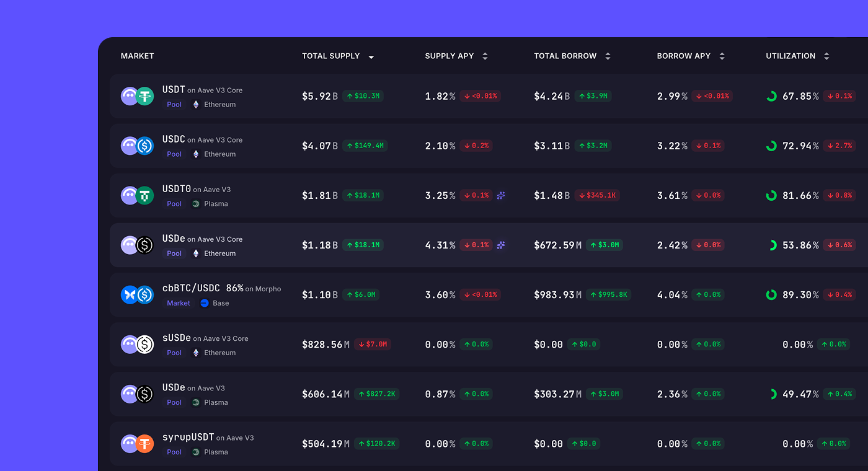Click the Base network icon on the cbBTC/USDC row
This screenshot has height=471, width=868.
(x=204, y=303)
